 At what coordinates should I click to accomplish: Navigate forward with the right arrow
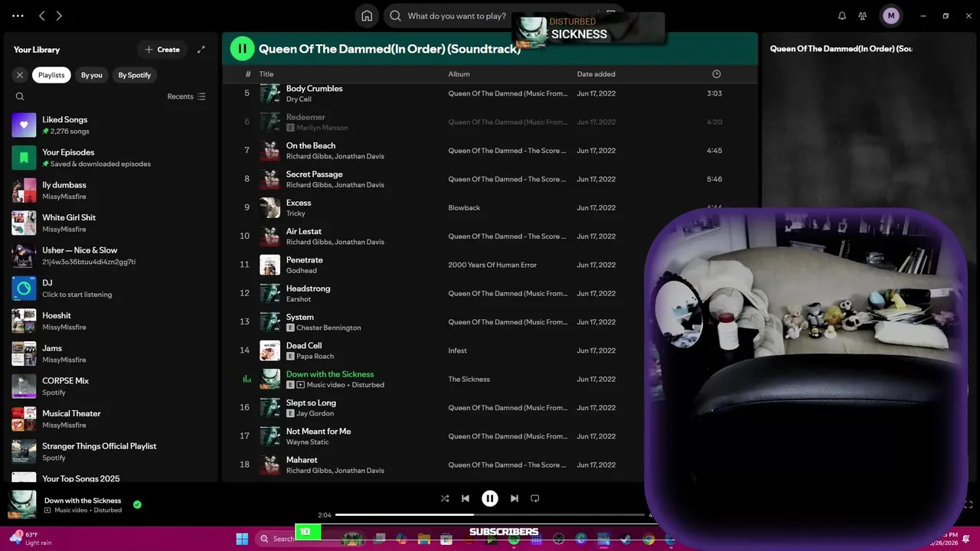tap(59, 15)
